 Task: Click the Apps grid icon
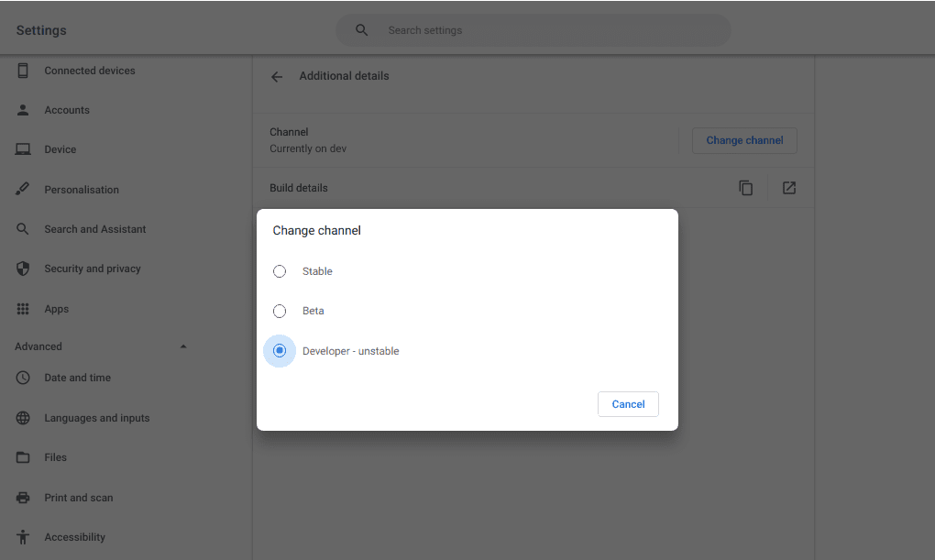click(23, 308)
